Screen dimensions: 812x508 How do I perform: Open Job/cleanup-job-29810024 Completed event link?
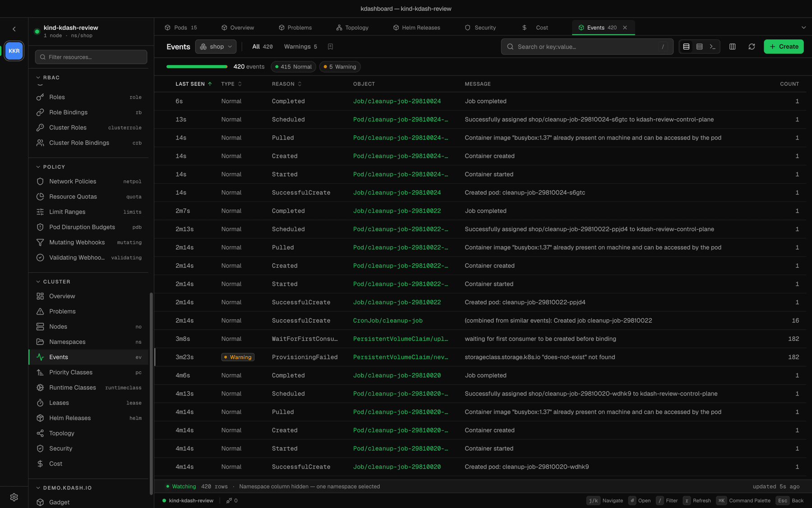click(397, 101)
